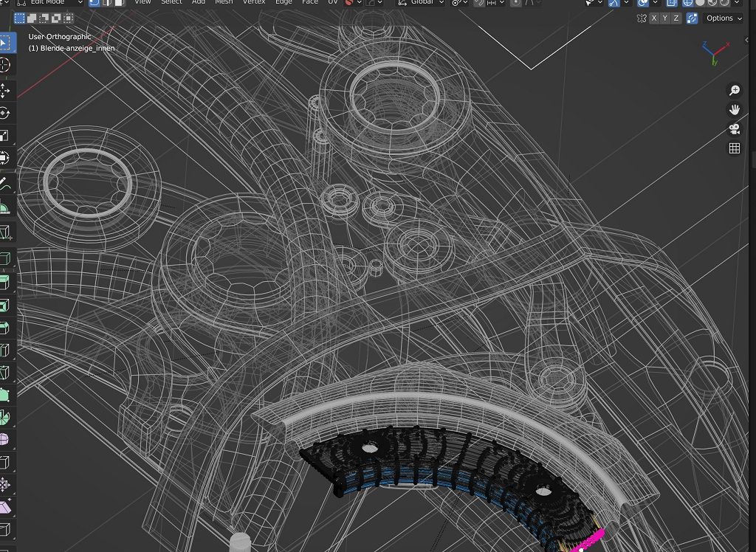Choose the Set new selection mode icon
756x552 pixels.
click(x=19, y=18)
